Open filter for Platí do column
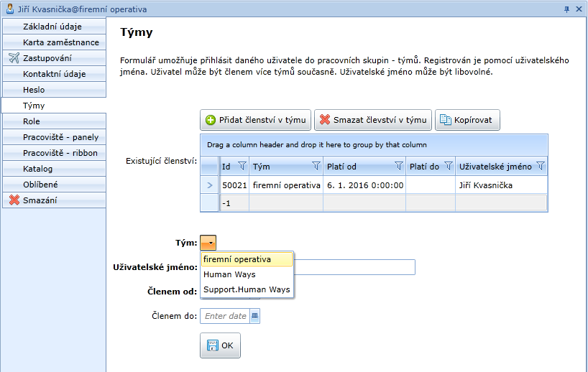 (448, 166)
